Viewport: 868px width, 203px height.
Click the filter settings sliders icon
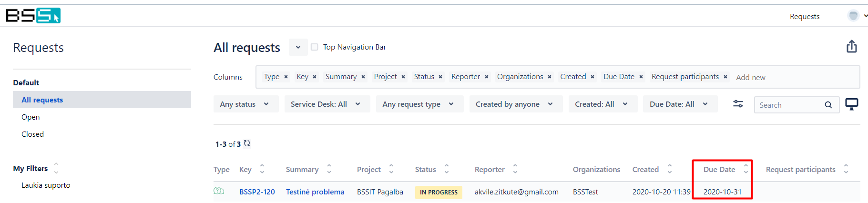[738, 104]
